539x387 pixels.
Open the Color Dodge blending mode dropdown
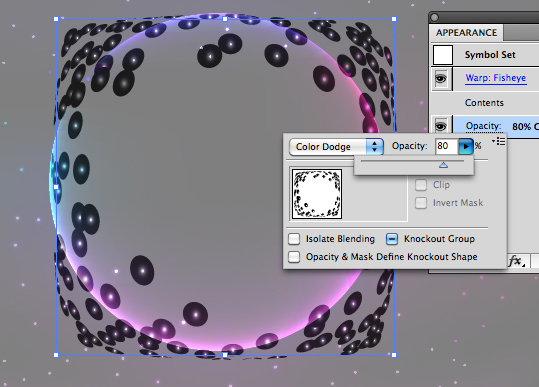tap(336, 147)
